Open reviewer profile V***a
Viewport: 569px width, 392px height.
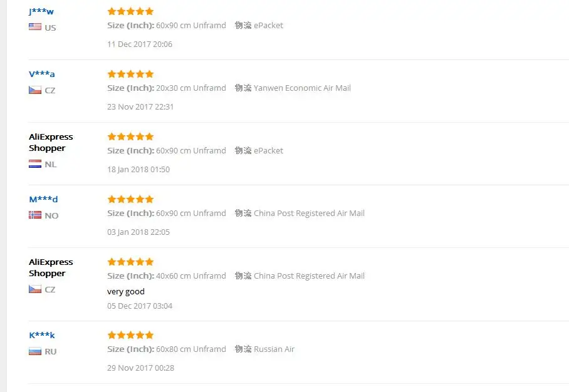(42, 74)
